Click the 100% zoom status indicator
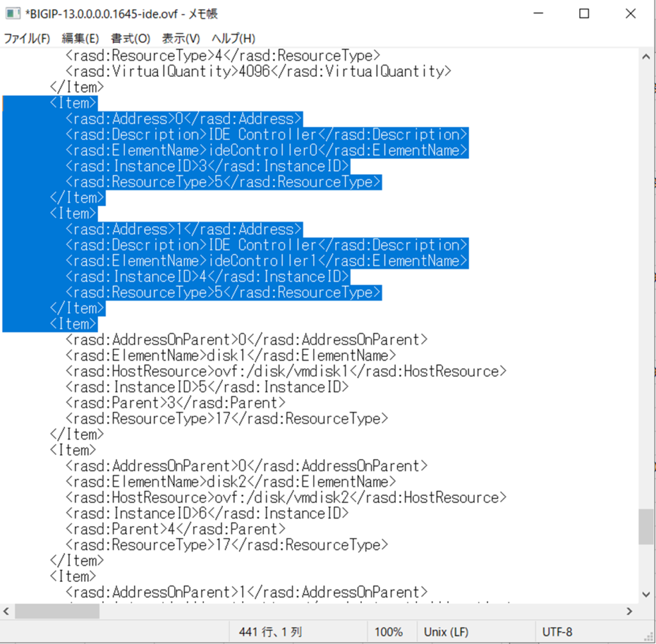The width and height of the screenshot is (656, 644). click(388, 632)
